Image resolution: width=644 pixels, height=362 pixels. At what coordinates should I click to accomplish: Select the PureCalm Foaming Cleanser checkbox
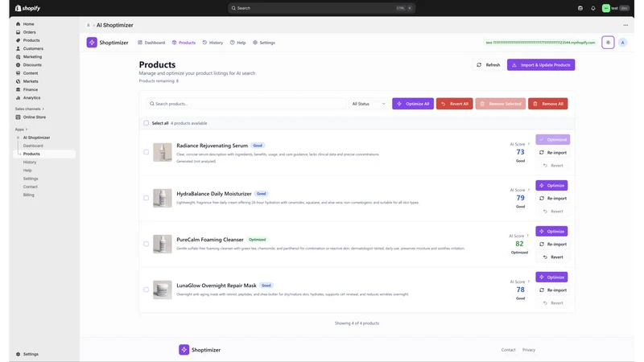click(147, 244)
